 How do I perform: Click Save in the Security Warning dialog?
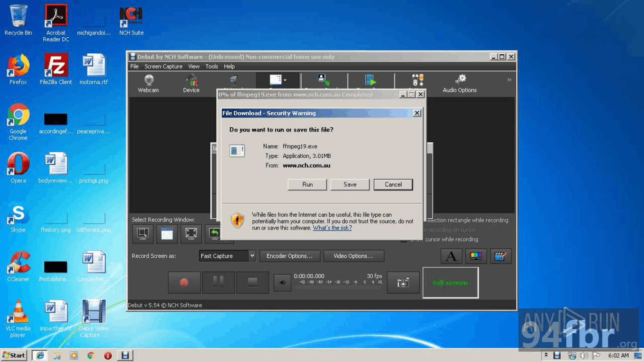pyautogui.click(x=350, y=184)
